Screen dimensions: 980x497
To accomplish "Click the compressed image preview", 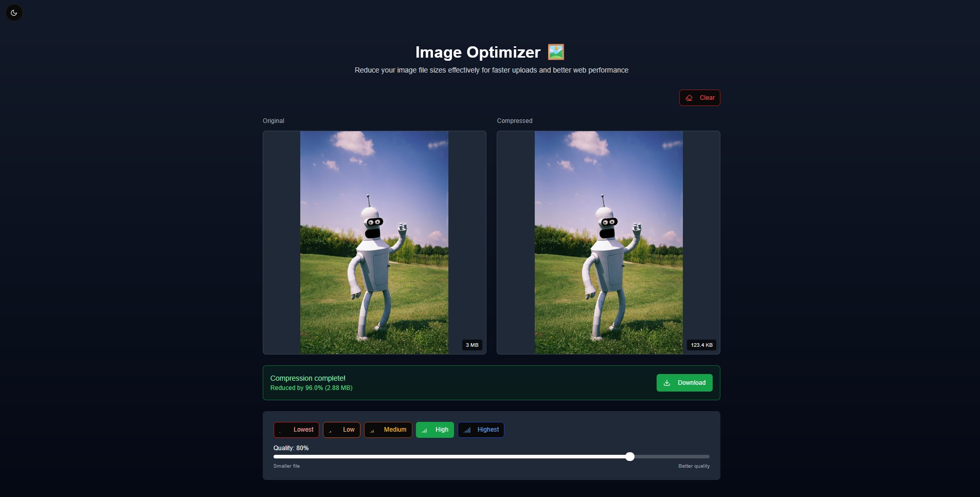I will coord(609,242).
